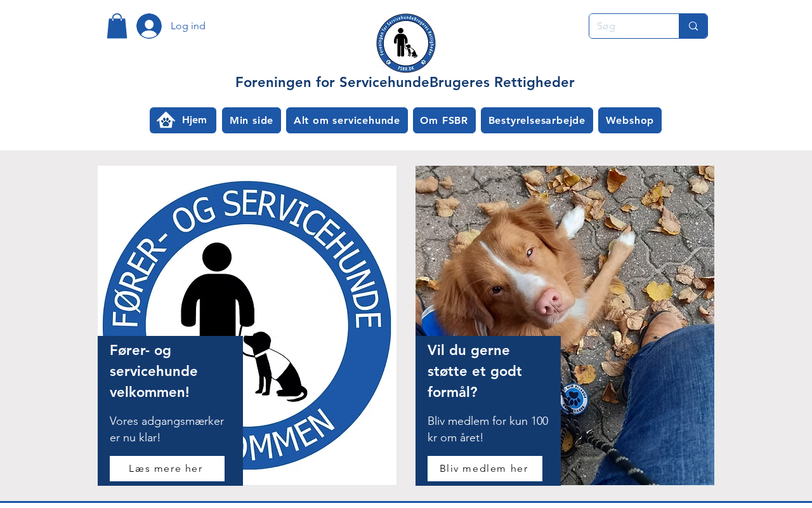
Task: Open Alt om servicehunde menu
Action: tap(347, 121)
